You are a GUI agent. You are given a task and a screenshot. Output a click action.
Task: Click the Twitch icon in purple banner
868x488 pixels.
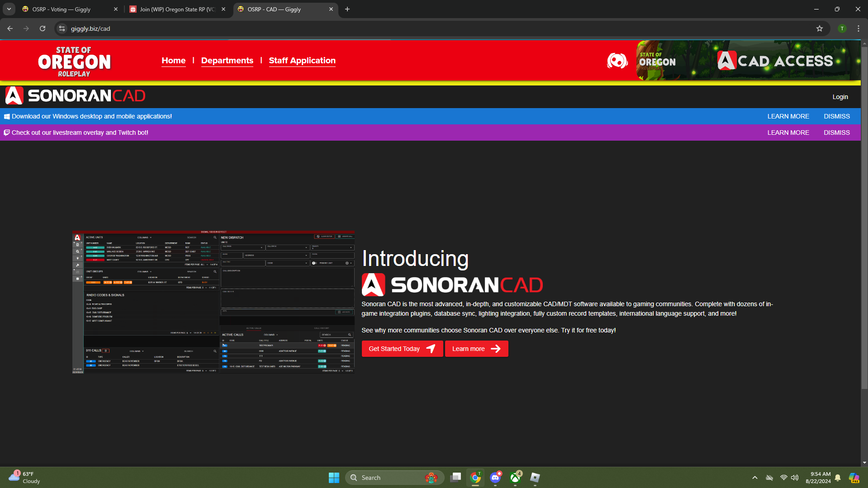coord(7,133)
